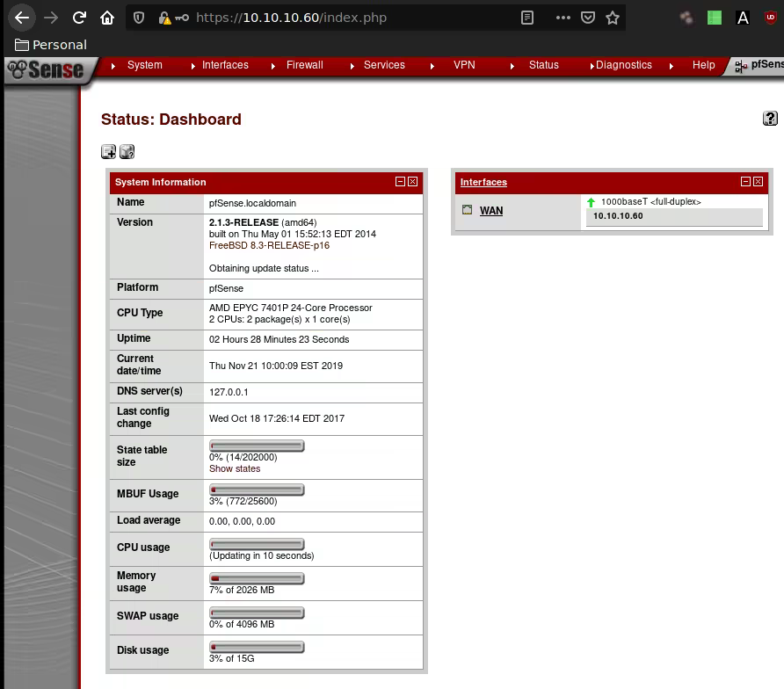Open the page actions three-dot menu
784x689 pixels.
[x=563, y=18]
